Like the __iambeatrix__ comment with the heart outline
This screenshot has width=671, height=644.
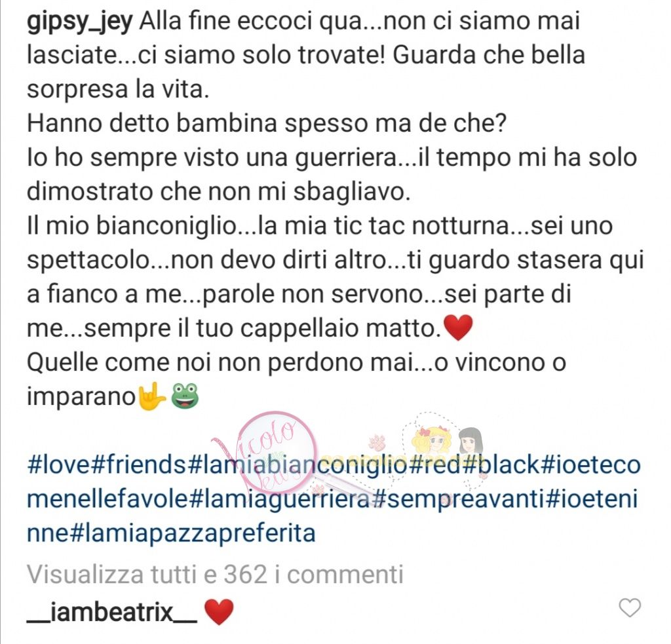click(x=630, y=607)
